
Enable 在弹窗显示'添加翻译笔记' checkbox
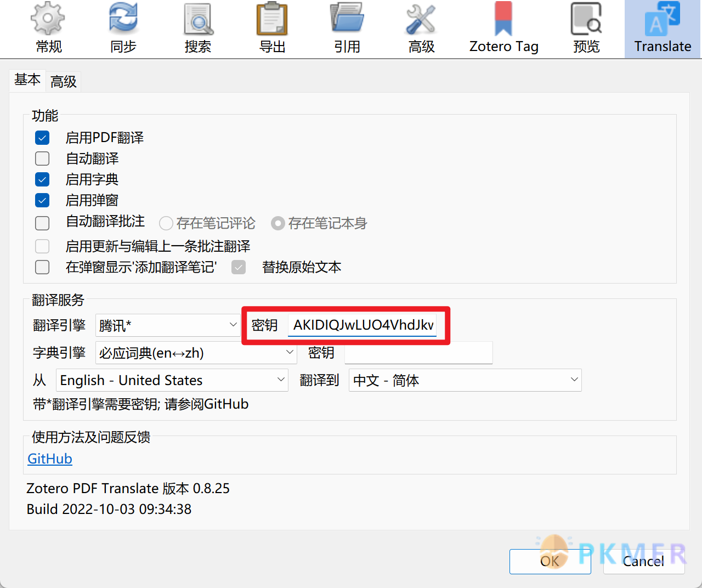[42, 267]
